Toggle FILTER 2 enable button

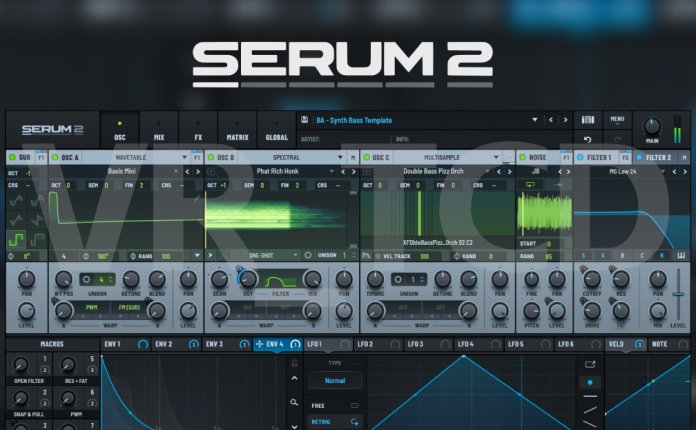(x=639, y=157)
